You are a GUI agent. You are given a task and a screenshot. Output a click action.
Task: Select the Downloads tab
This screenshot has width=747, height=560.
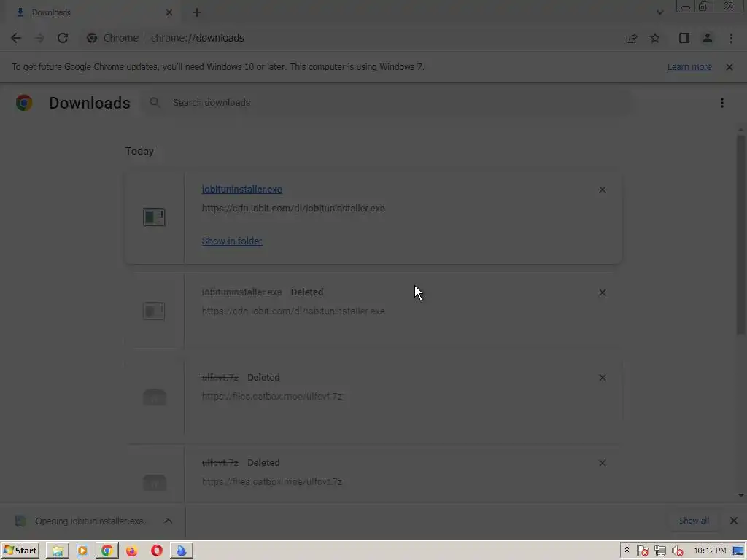tap(93, 13)
